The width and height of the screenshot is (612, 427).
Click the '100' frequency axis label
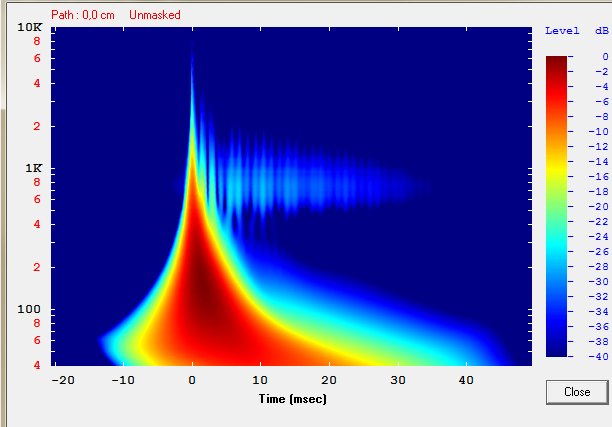29,309
